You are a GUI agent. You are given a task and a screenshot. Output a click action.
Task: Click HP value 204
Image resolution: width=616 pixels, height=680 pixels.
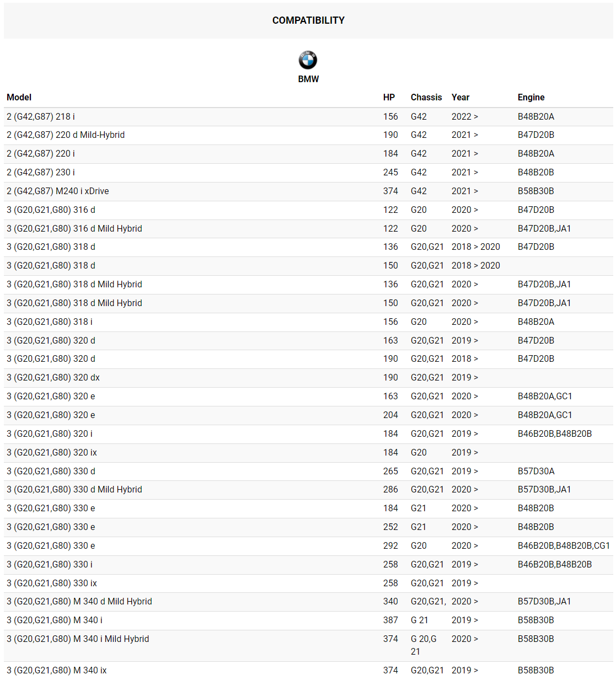click(390, 415)
